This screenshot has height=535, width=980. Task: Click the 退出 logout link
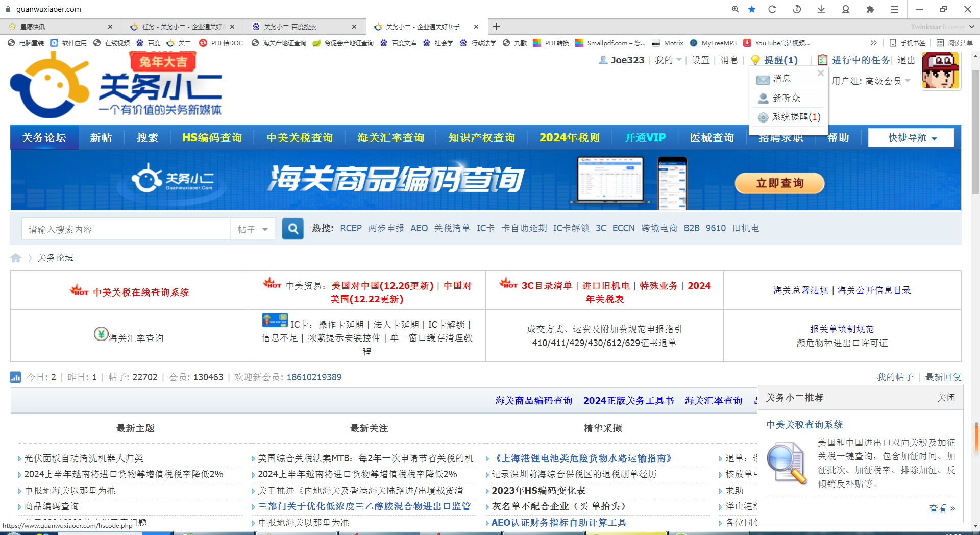[x=906, y=60]
